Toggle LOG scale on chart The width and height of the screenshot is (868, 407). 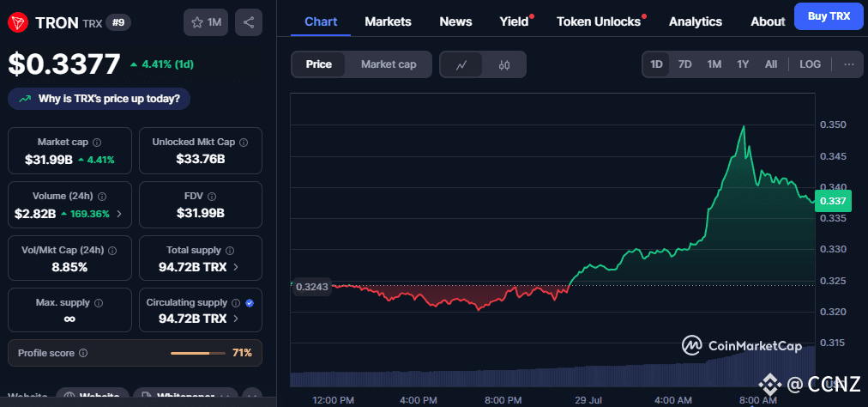[810, 64]
